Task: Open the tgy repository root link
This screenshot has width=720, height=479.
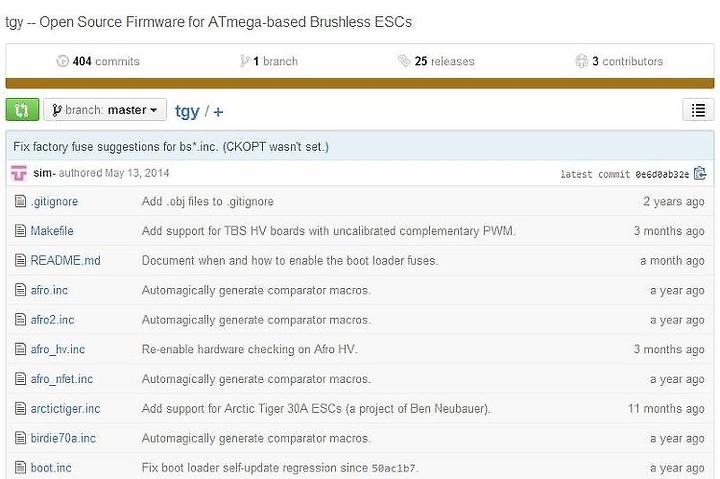Action: [x=187, y=111]
